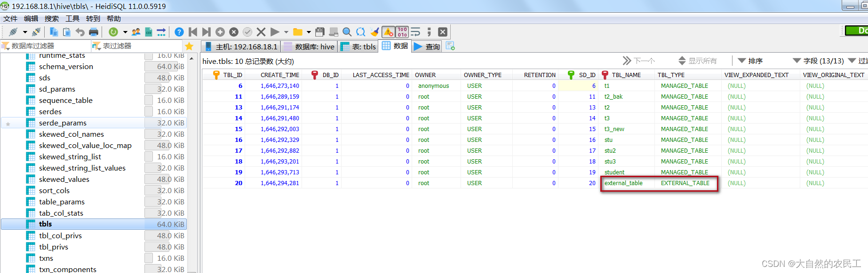This screenshot has height=273, width=868.
Task: Click the post changes checkmark icon
Action: 247,32
